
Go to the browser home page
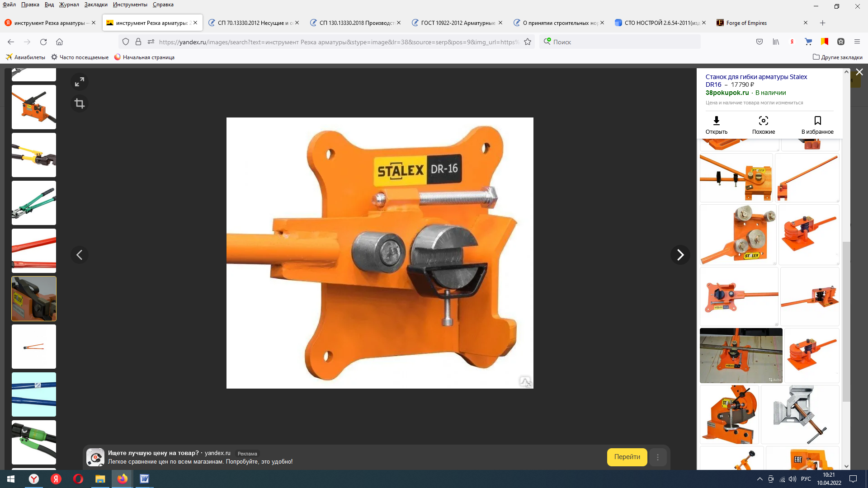point(59,42)
